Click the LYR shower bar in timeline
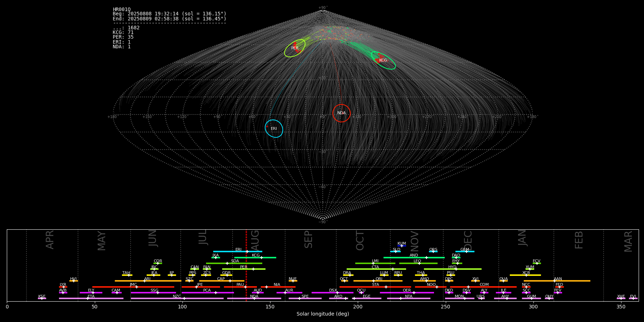 coord(63,287)
